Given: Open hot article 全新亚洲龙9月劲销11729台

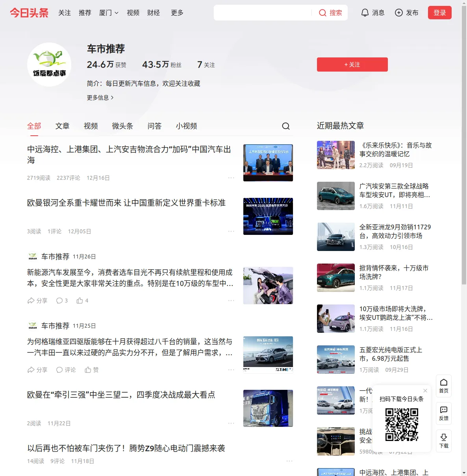Looking at the screenshot, I should click(395, 231).
